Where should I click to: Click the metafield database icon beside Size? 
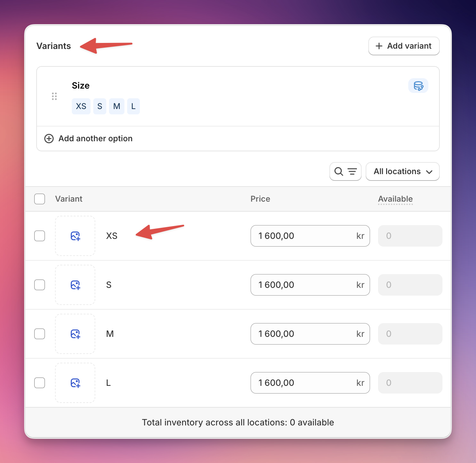(418, 86)
